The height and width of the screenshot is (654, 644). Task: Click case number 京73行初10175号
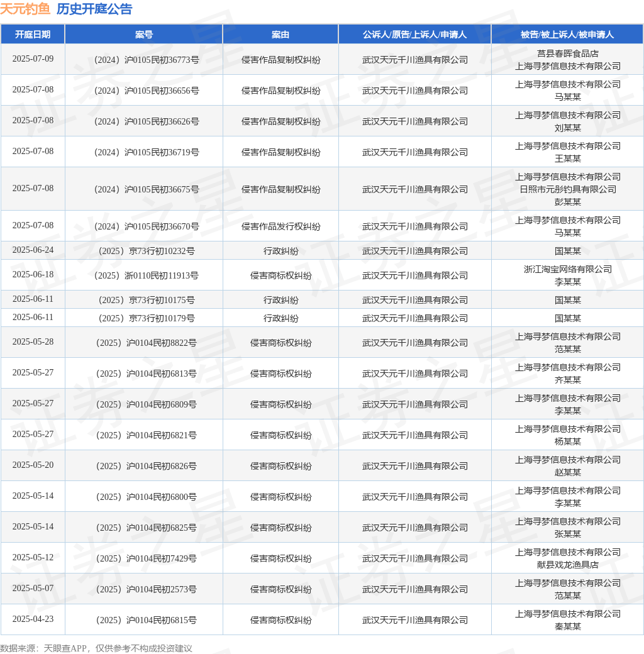(162, 301)
